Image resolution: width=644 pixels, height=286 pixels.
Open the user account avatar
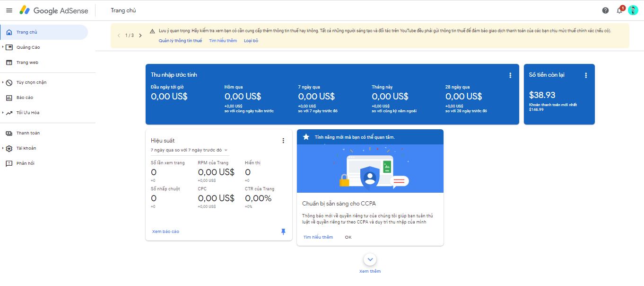coord(633,10)
